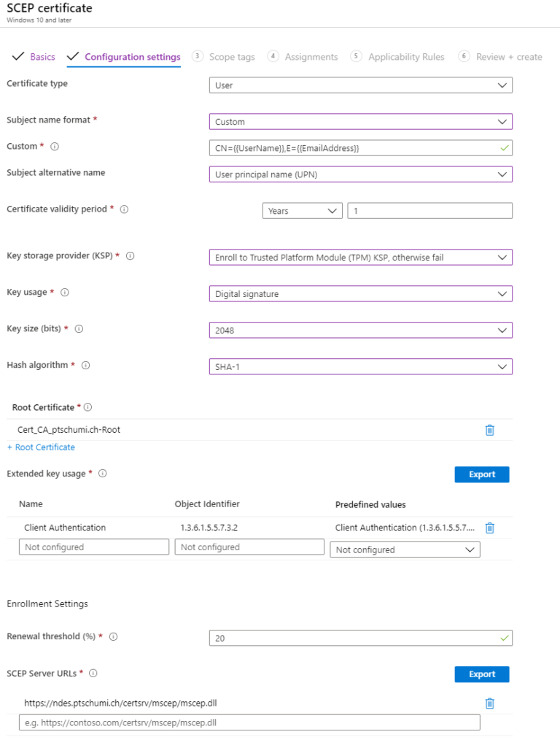
Task: Click the Export button for Extended key usage
Action: [x=481, y=474]
